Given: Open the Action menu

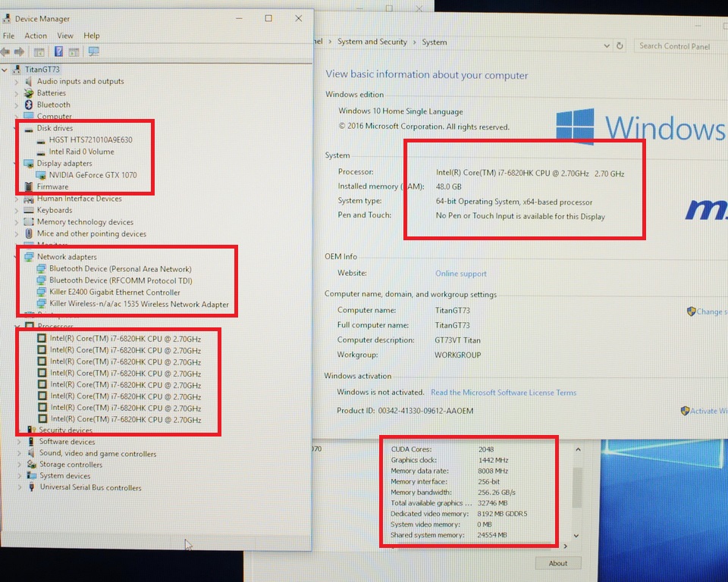Looking at the screenshot, I should point(36,36).
